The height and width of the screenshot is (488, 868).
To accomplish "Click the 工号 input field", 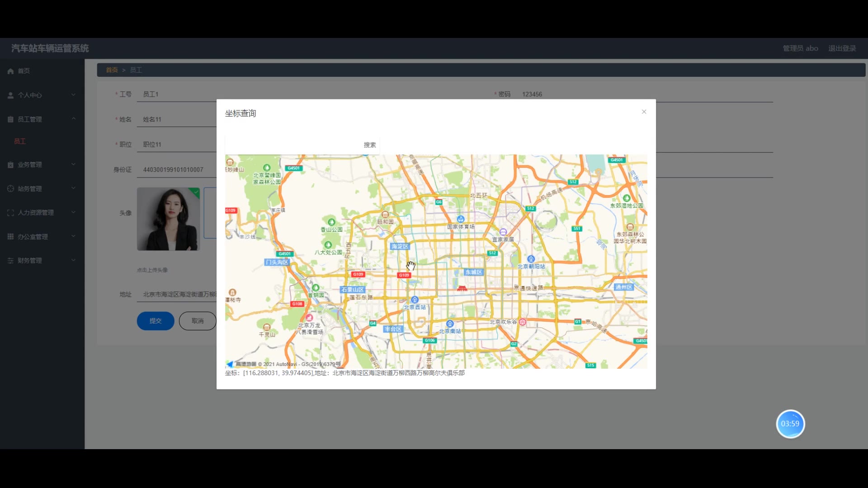I will 177,94.
